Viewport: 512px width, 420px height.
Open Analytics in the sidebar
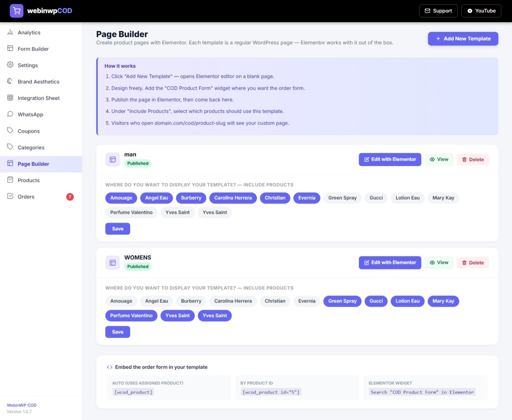point(41,33)
